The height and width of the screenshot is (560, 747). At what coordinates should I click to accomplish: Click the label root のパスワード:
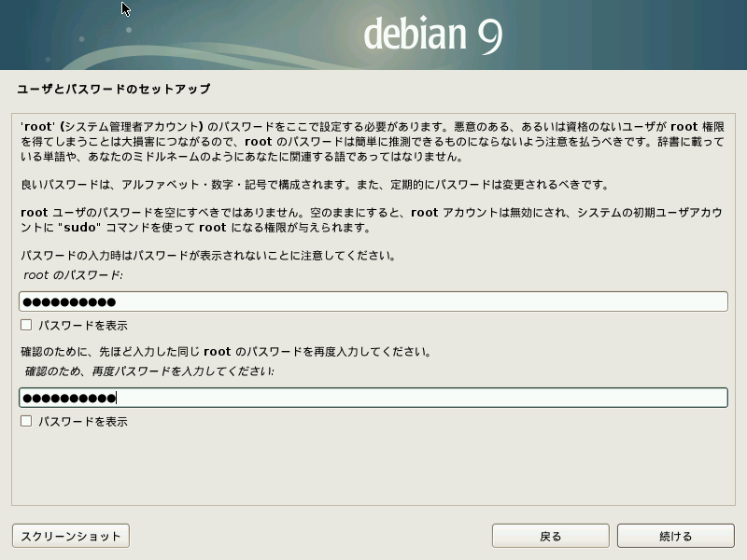pos(74,275)
